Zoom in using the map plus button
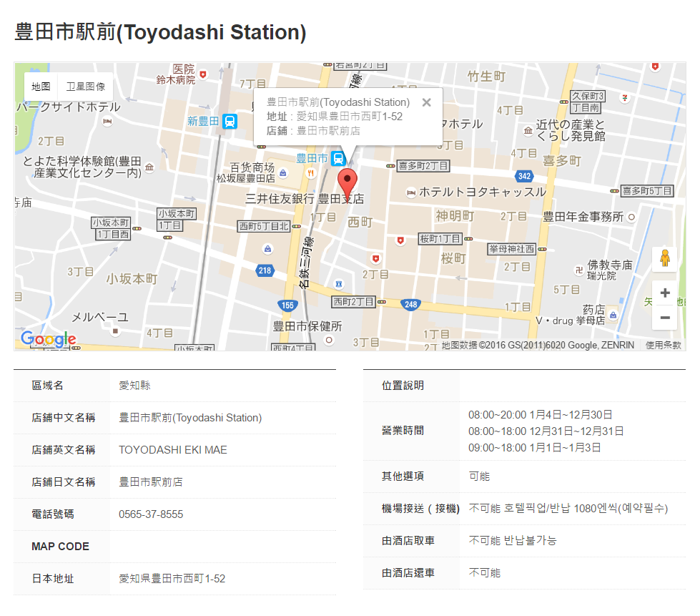 (665, 293)
